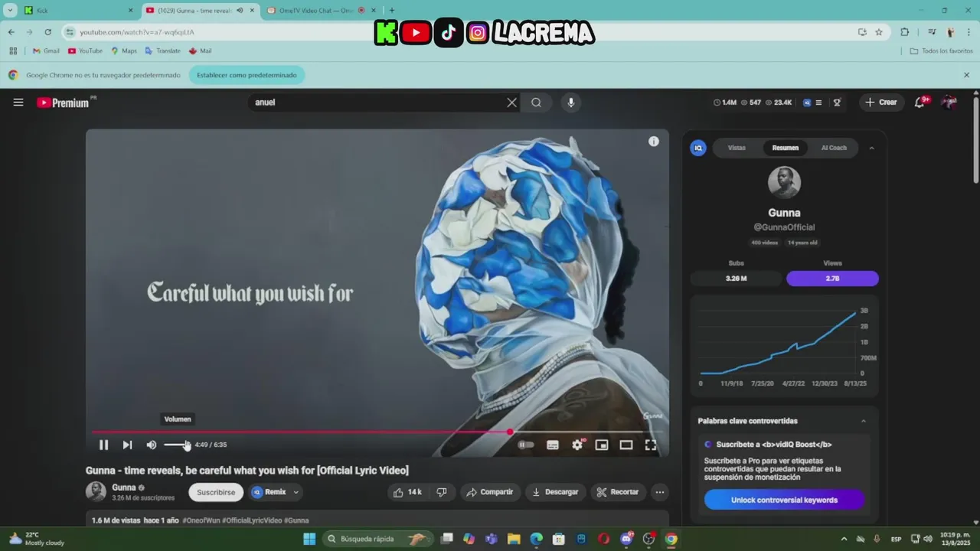Open the Chrome extensions puzzle icon

pyautogui.click(x=905, y=32)
